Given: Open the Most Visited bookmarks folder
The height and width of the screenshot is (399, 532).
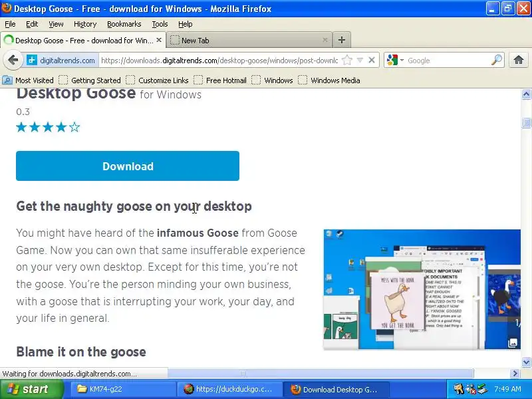Looking at the screenshot, I should 28,80.
